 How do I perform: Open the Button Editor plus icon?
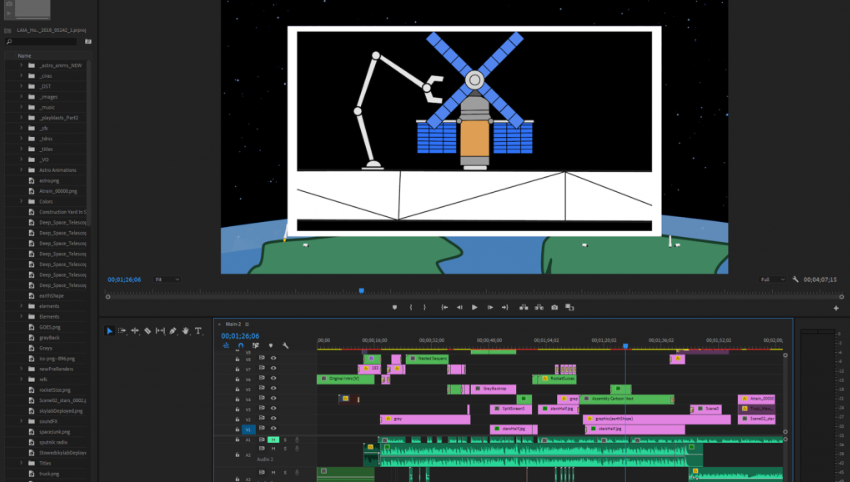point(836,308)
